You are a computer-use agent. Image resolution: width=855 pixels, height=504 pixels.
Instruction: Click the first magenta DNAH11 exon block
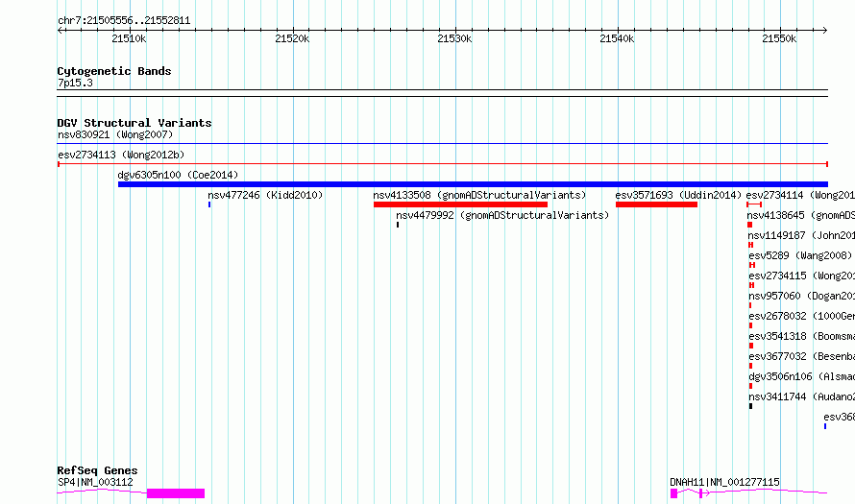[674, 493]
